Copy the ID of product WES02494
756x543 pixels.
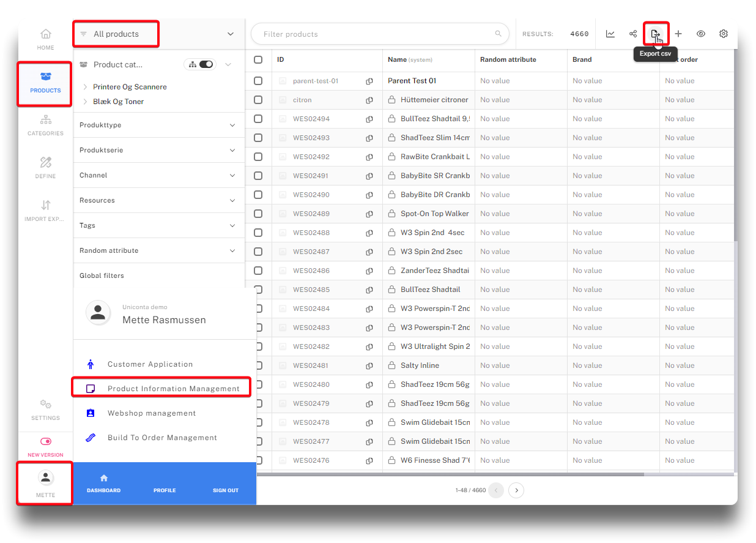click(369, 119)
